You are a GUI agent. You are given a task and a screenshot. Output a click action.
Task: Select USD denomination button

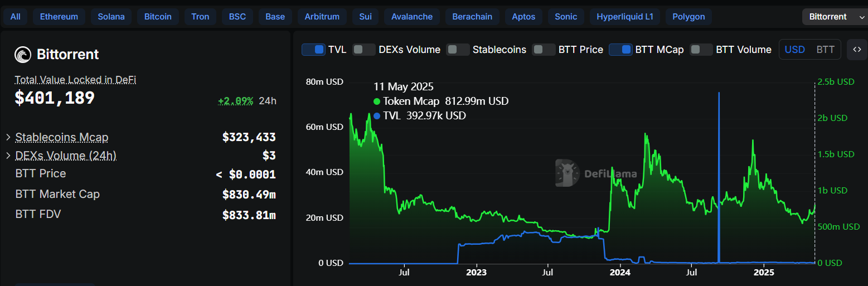(x=794, y=50)
